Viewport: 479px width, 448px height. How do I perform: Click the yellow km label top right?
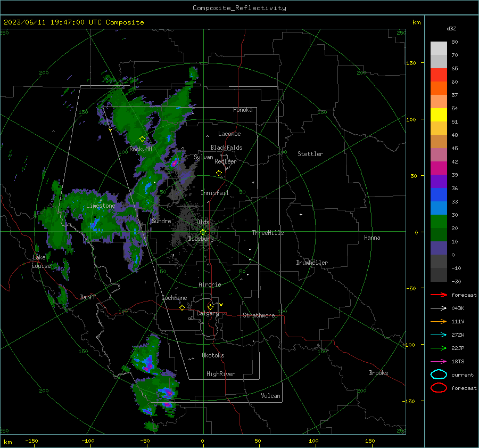(416, 22)
